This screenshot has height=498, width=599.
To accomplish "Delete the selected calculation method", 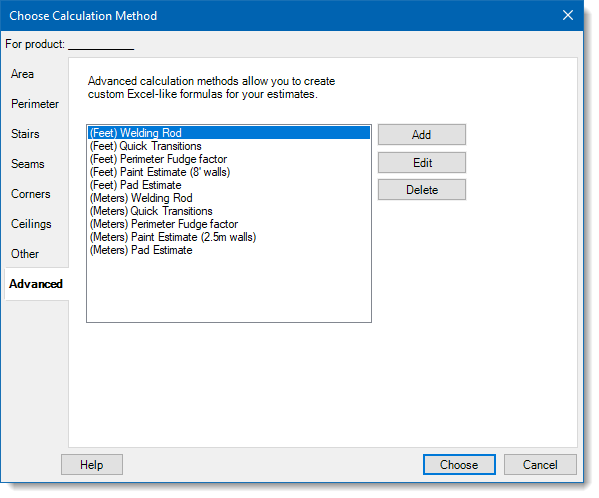I will (x=422, y=190).
